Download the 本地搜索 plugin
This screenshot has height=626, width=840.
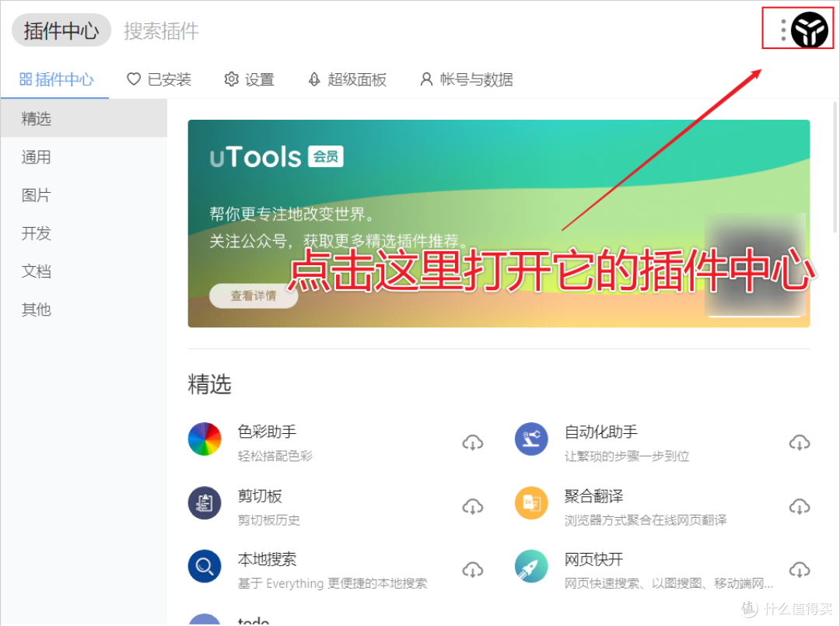473,570
